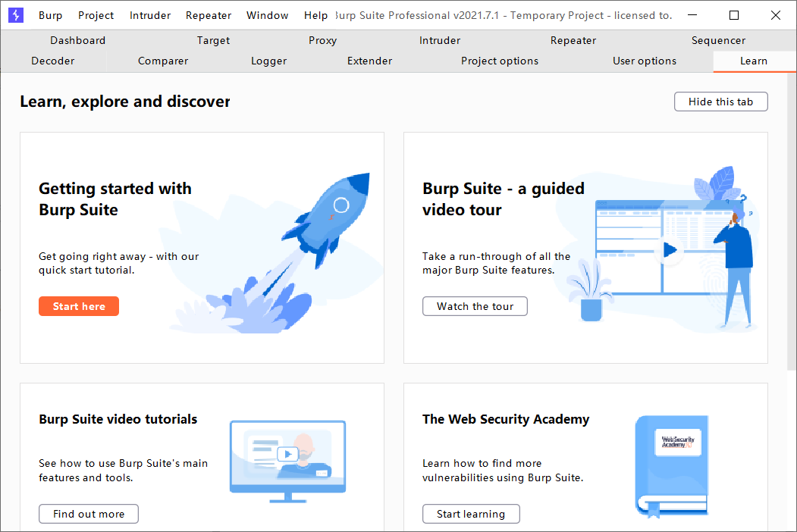This screenshot has width=797, height=532.
Task: Click the vertical scrollbar on the right
Action: (x=792, y=221)
